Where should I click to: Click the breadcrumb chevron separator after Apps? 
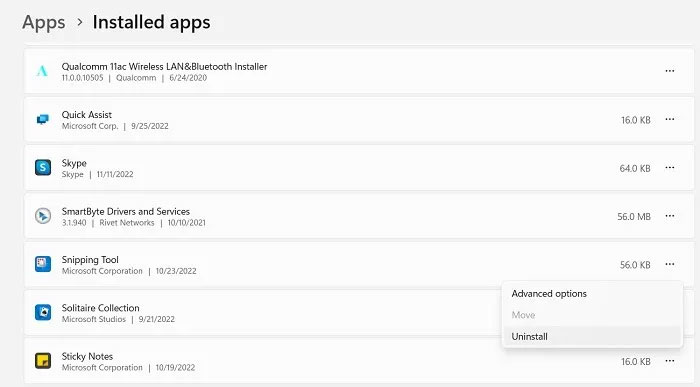[x=79, y=22]
